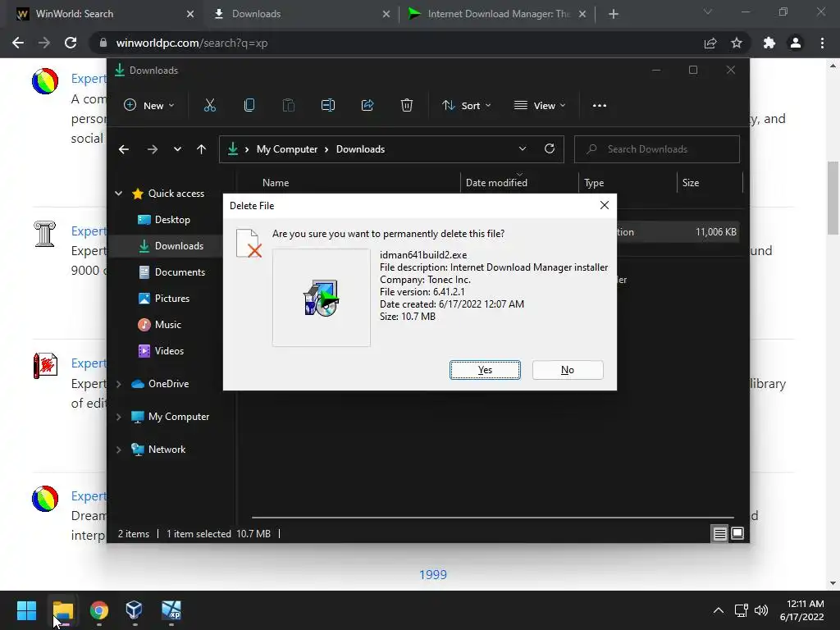The height and width of the screenshot is (630, 840).
Task: Open Chrome extensions puzzle icon
Action: pos(769,43)
